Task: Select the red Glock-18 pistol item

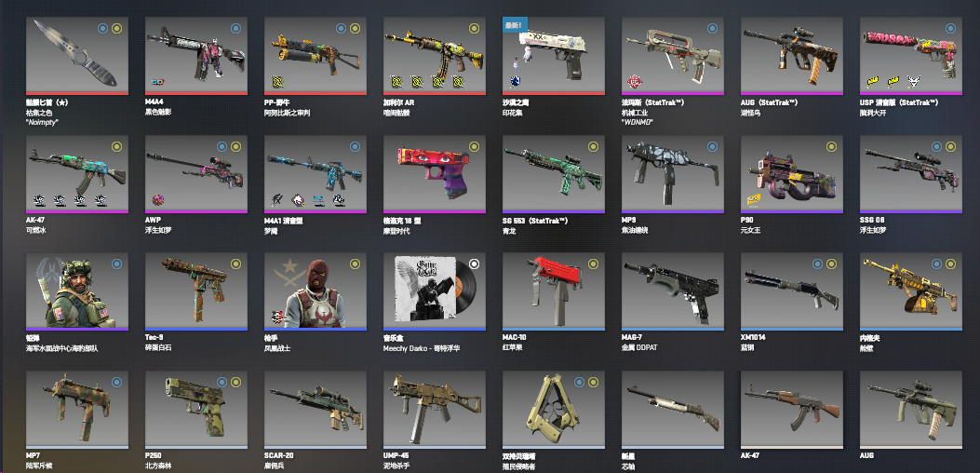Action: (435, 173)
